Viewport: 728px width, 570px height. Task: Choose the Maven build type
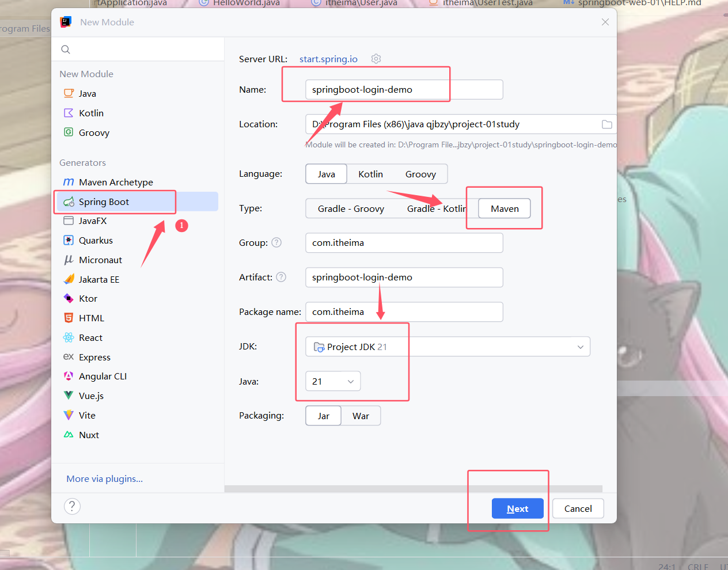504,208
